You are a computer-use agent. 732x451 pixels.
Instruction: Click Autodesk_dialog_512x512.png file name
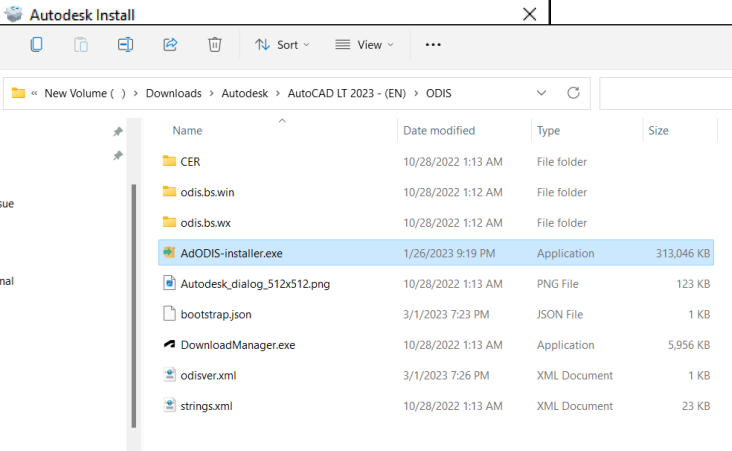(x=255, y=284)
